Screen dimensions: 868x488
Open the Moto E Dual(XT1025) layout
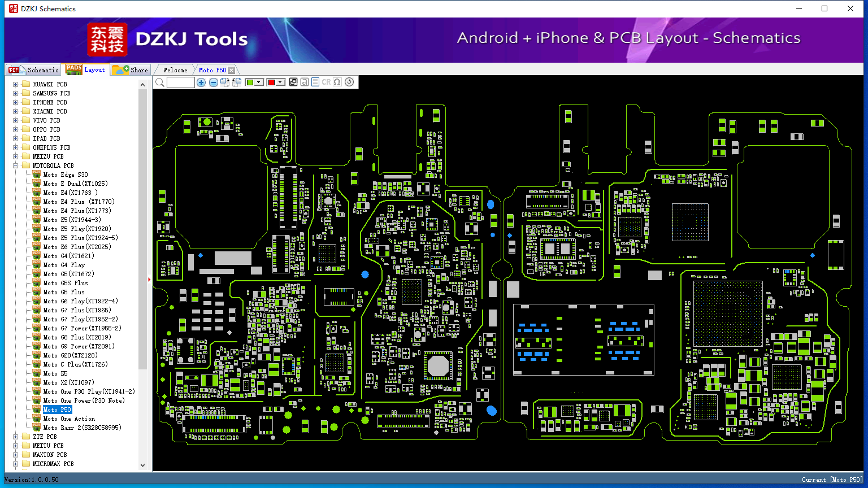(x=75, y=184)
